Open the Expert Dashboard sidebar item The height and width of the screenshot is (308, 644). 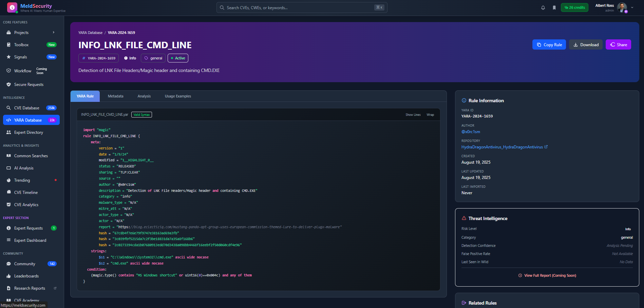coord(31,240)
